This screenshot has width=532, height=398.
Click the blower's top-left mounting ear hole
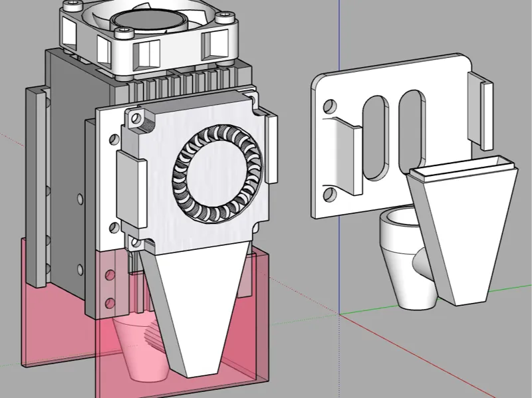[136, 119]
